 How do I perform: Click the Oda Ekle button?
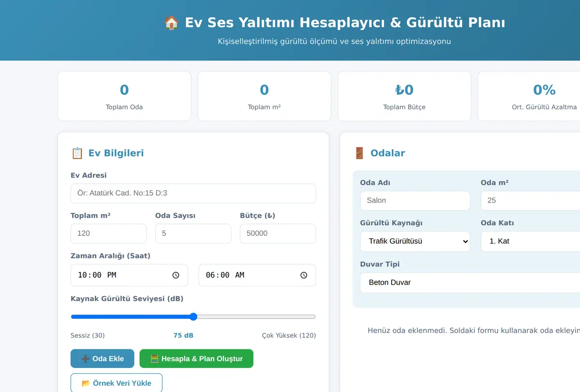point(102,359)
